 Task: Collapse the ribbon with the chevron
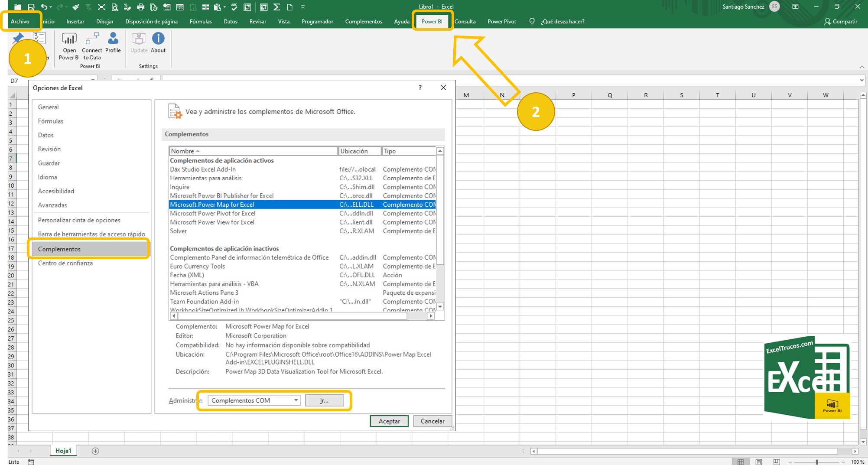(x=861, y=67)
